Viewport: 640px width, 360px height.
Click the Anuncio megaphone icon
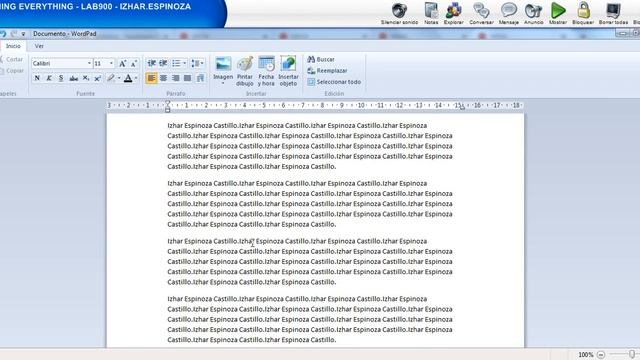coord(533,13)
